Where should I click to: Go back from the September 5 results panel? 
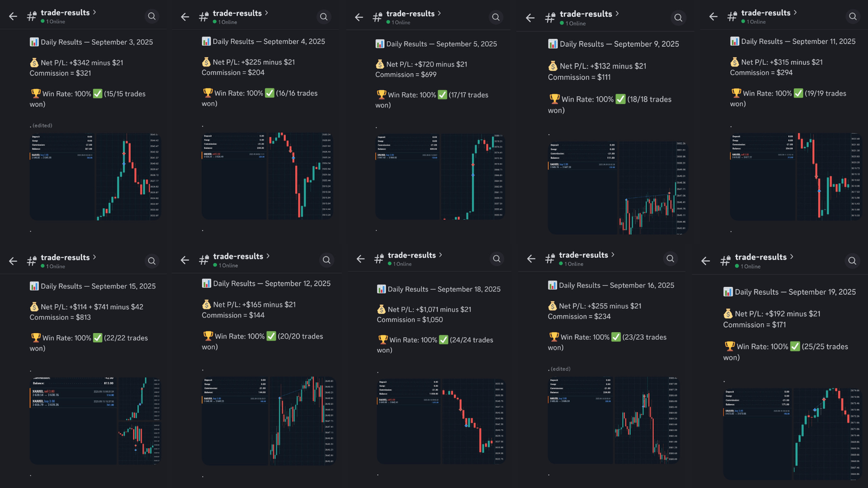click(359, 17)
